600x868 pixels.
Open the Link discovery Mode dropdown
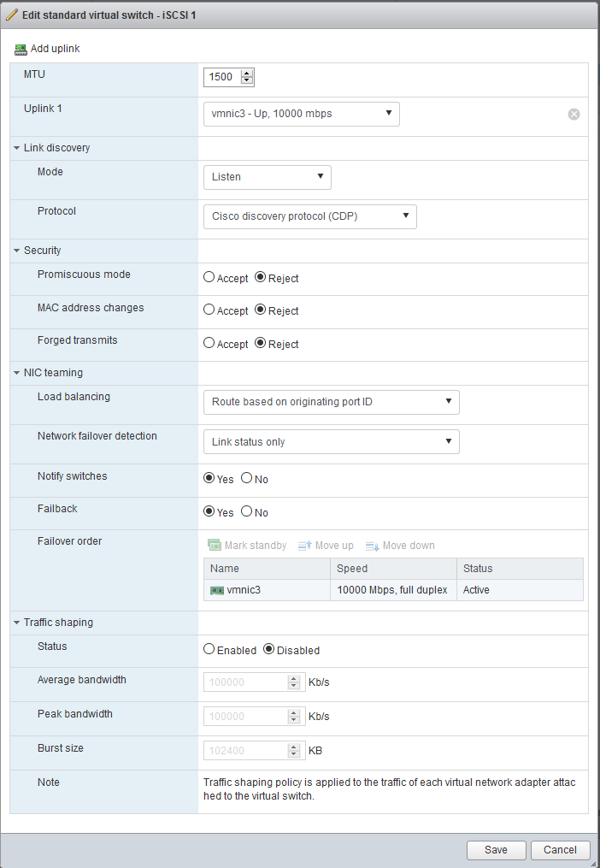point(268,177)
